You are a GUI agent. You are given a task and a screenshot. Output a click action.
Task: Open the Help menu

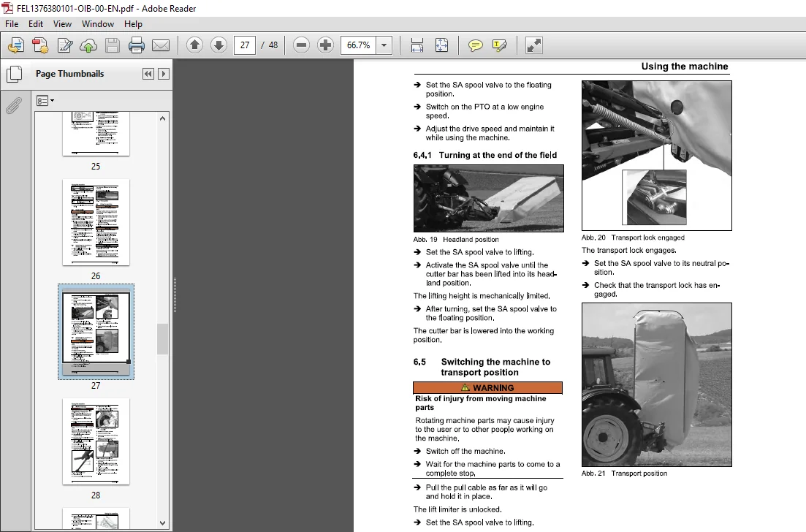[133, 24]
